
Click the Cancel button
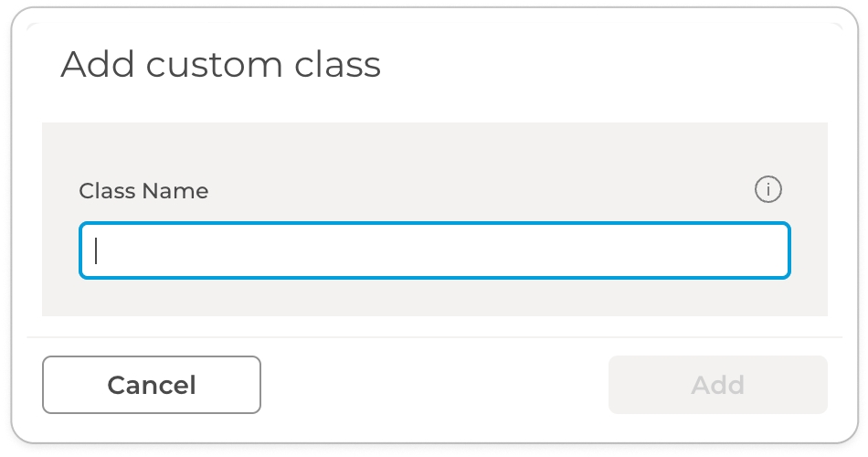click(x=152, y=385)
